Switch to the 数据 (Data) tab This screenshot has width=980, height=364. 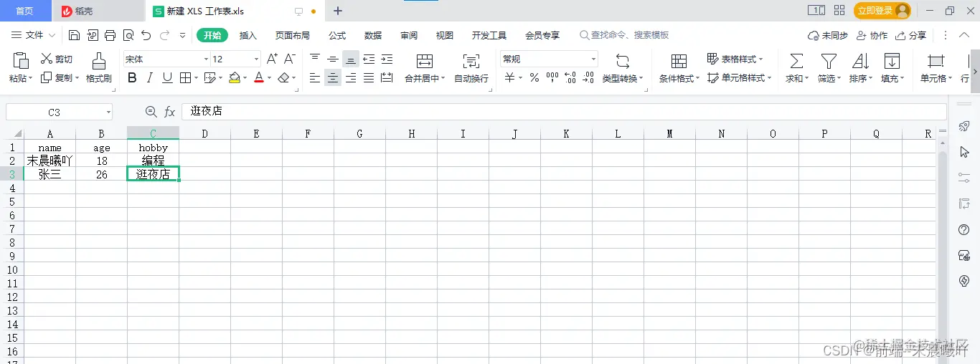(x=373, y=35)
